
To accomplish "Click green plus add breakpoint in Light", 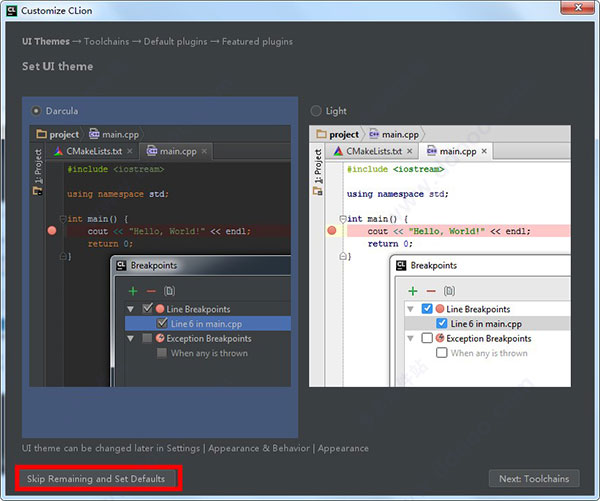I will 412,291.
